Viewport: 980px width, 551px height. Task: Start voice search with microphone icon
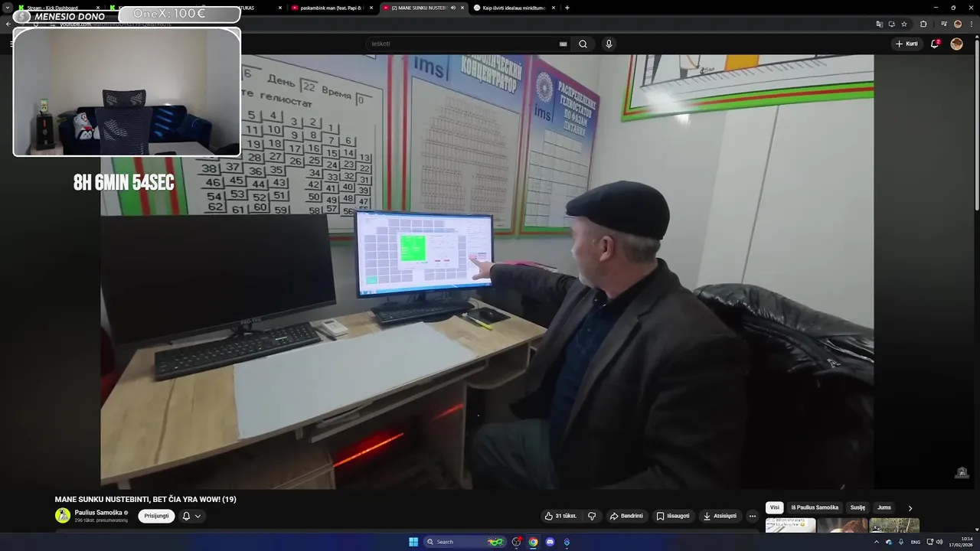pyautogui.click(x=609, y=44)
